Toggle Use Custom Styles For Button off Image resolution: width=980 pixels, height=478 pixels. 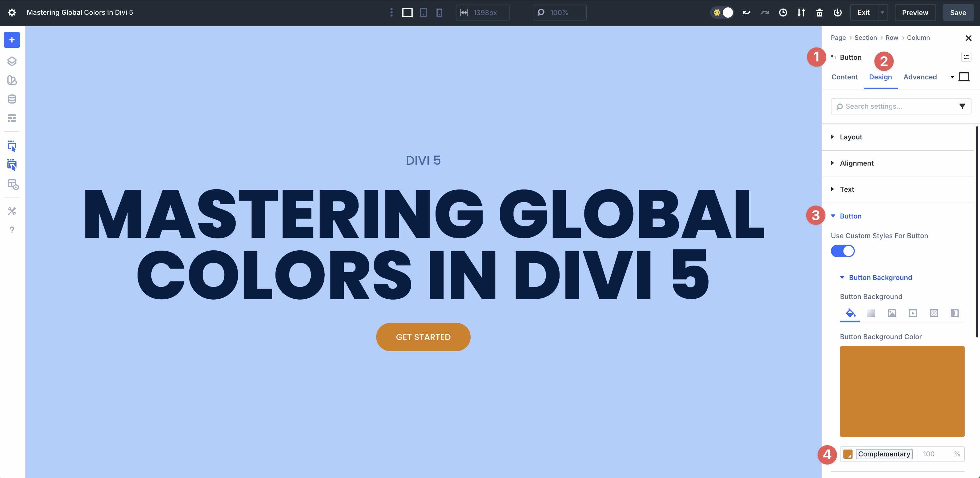(x=843, y=251)
